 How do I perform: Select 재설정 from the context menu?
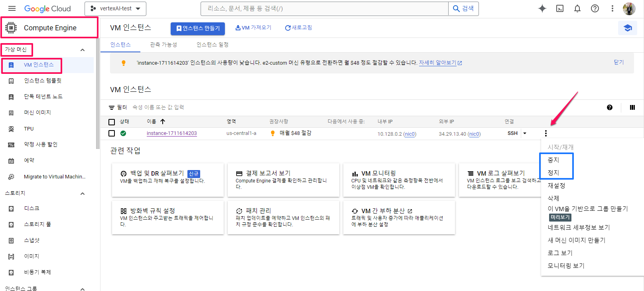tap(556, 186)
